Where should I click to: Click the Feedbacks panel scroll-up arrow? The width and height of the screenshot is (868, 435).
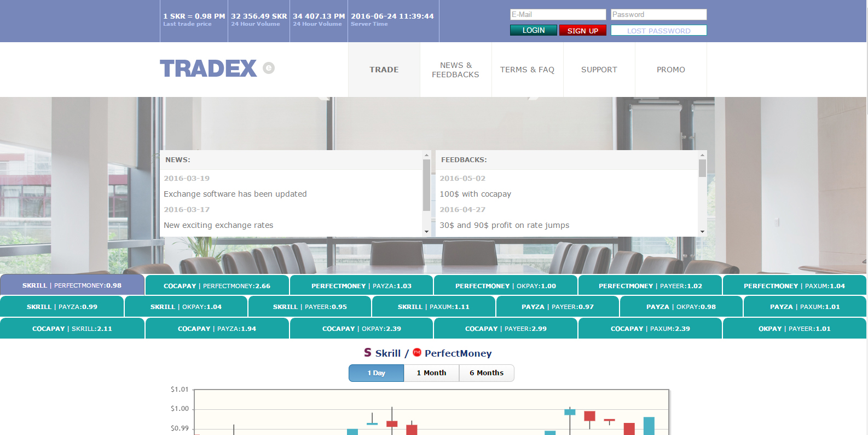[702, 156]
